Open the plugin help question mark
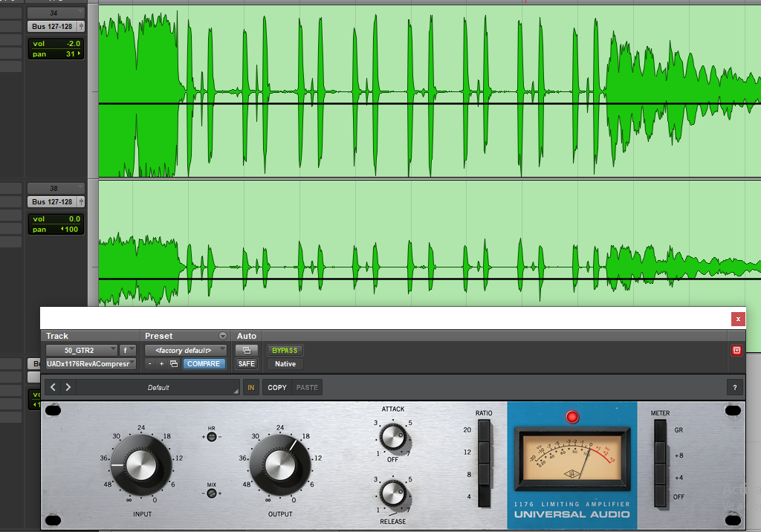Image resolution: width=761 pixels, height=532 pixels. [x=735, y=387]
